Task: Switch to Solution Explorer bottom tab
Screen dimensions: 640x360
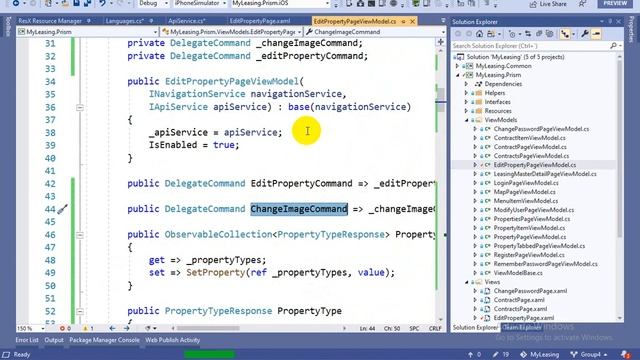Action: click(475, 327)
